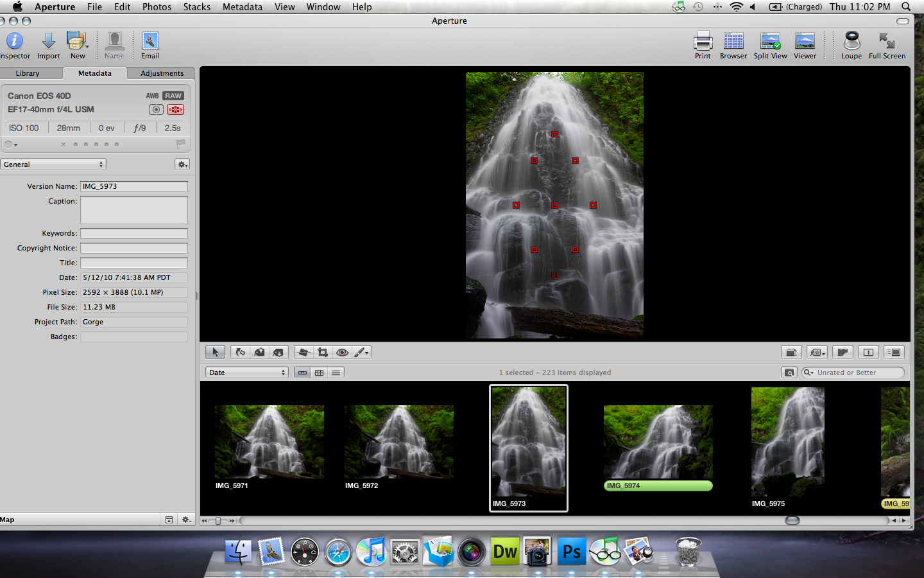
Task: Open the search field filter dropdown
Action: click(x=809, y=372)
